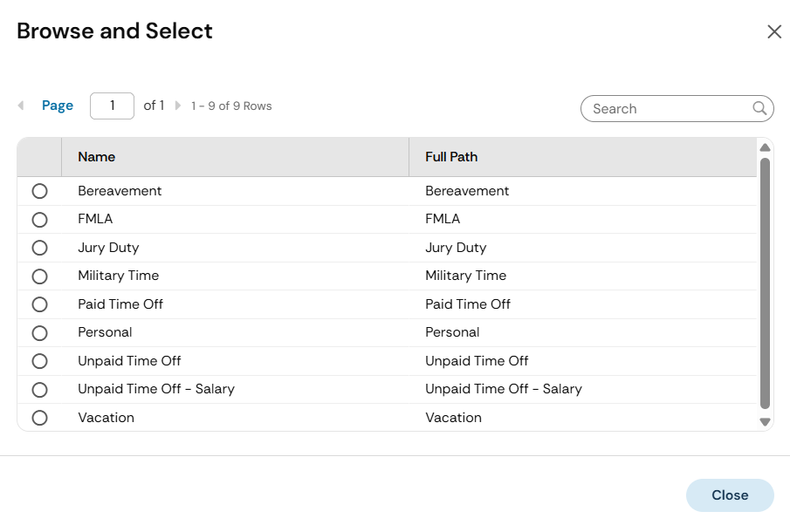
Task: Close the Browse and Select dialog via X
Action: 774,31
